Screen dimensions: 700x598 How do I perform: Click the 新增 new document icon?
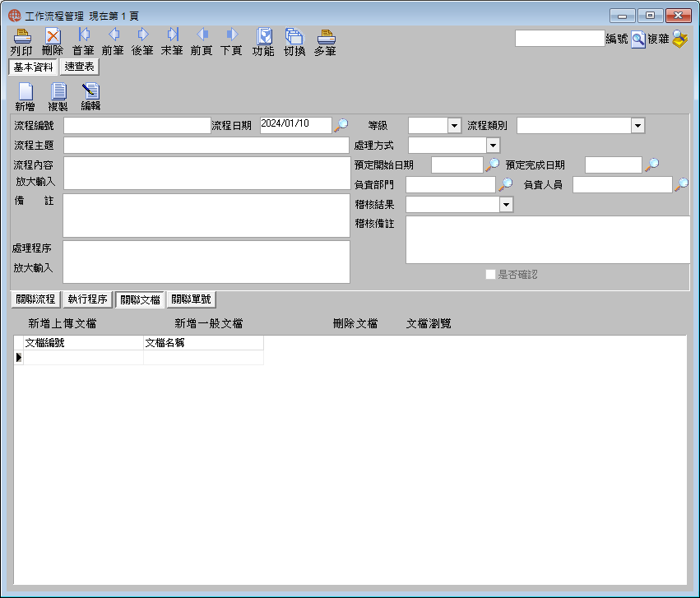coord(25,91)
